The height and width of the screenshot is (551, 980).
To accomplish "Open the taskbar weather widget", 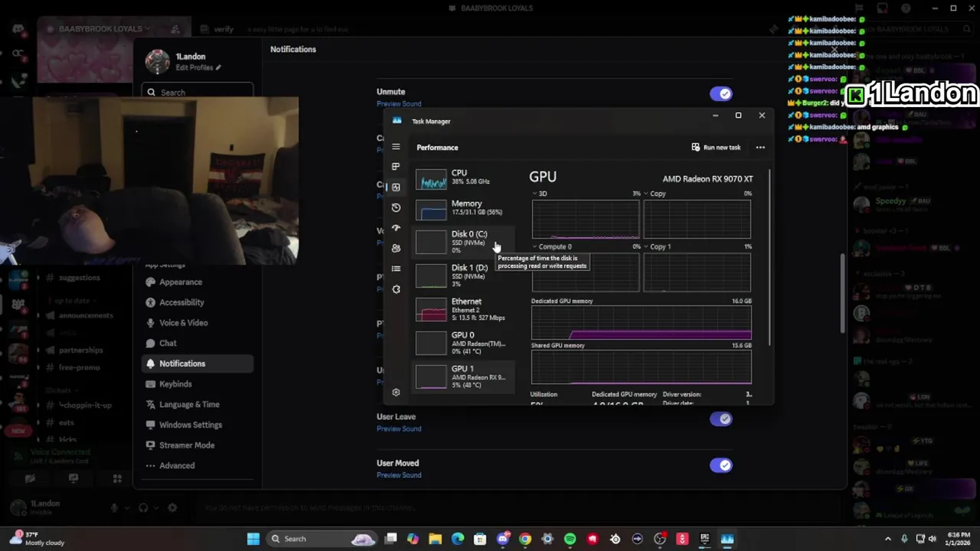I will click(37, 539).
